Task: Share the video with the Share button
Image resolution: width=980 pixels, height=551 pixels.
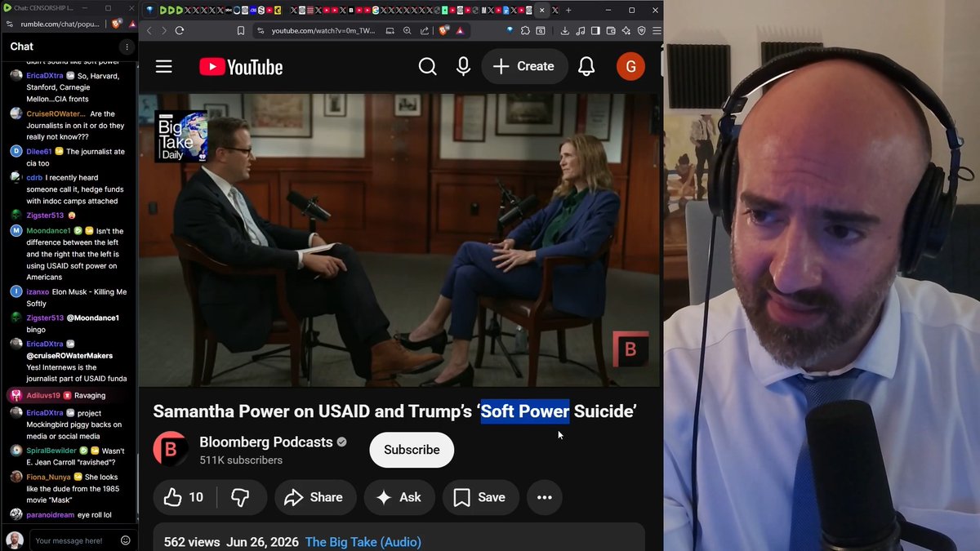Action: coord(315,497)
